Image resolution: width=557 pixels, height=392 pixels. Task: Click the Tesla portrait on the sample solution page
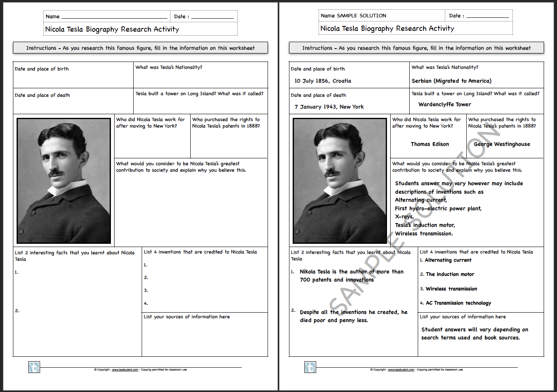click(339, 181)
